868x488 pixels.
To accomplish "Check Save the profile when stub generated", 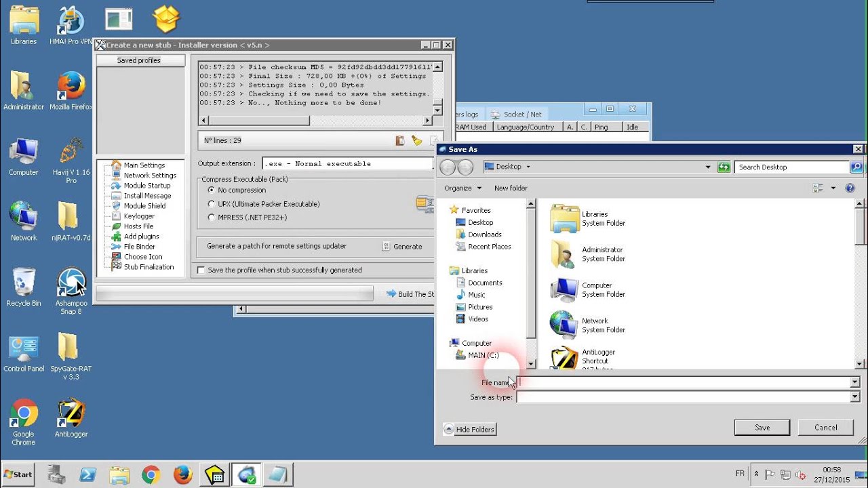I will click(x=201, y=270).
